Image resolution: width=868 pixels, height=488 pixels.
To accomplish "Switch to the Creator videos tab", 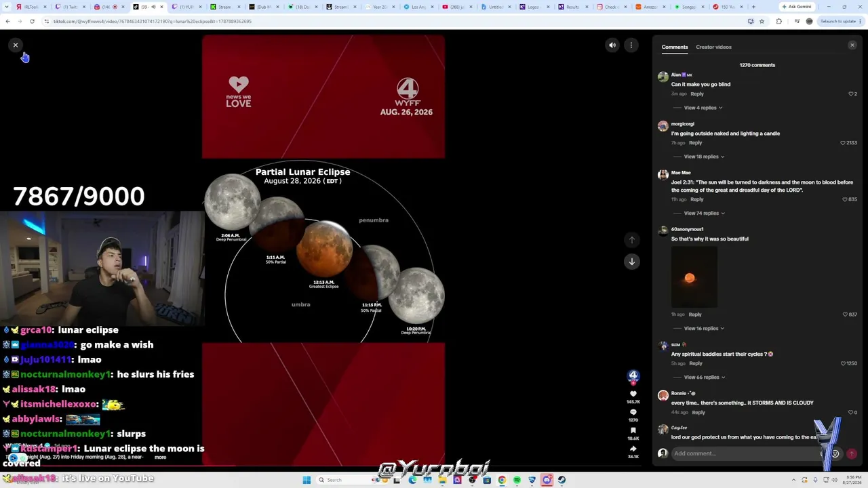I will coord(713,47).
